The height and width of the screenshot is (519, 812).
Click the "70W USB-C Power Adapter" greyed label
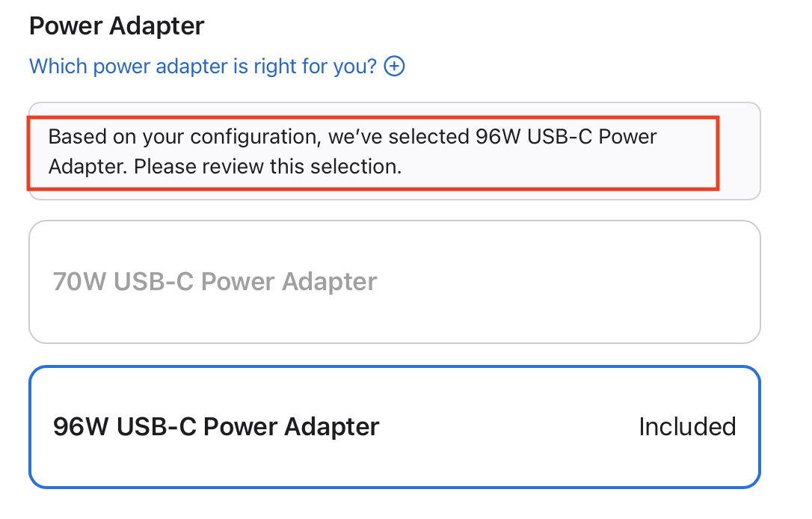pyautogui.click(x=215, y=282)
